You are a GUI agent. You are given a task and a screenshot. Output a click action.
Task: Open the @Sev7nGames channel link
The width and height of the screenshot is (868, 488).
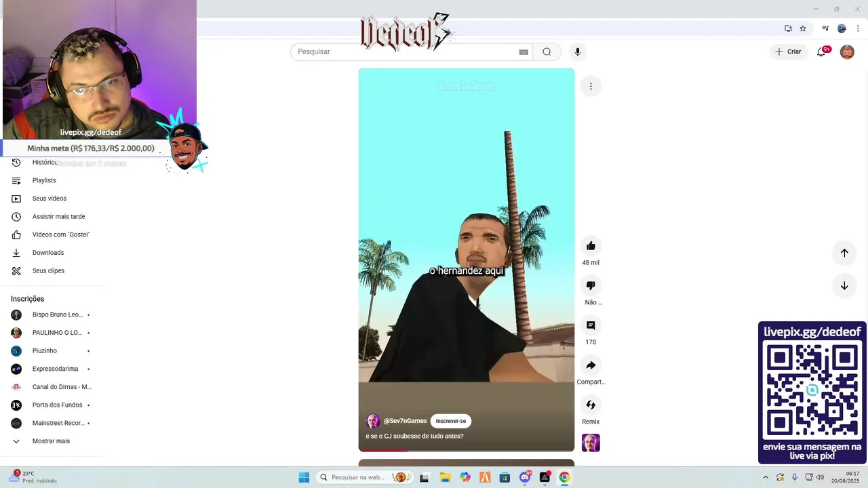(x=406, y=421)
